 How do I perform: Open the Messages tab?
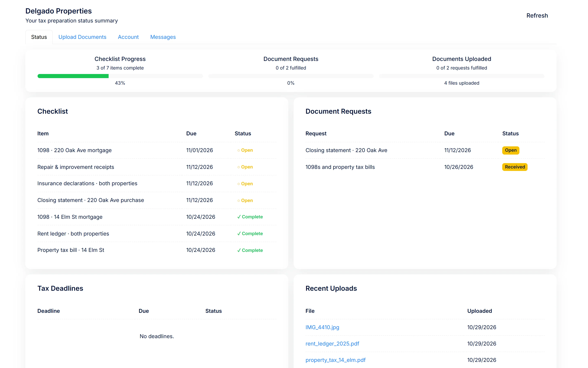(163, 37)
